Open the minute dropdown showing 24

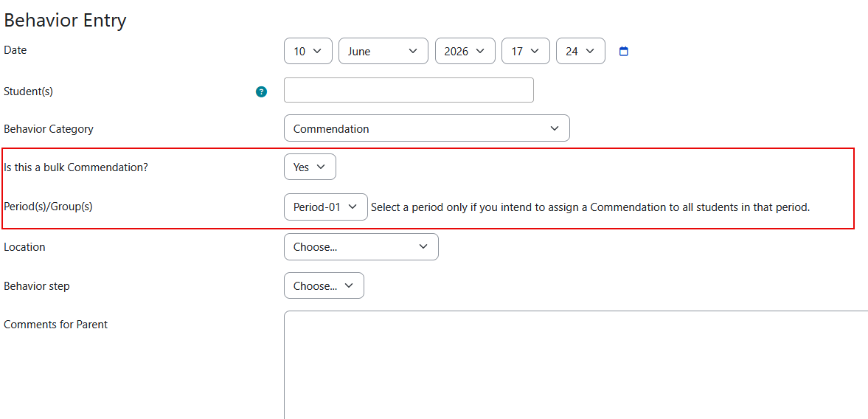coord(580,51)
